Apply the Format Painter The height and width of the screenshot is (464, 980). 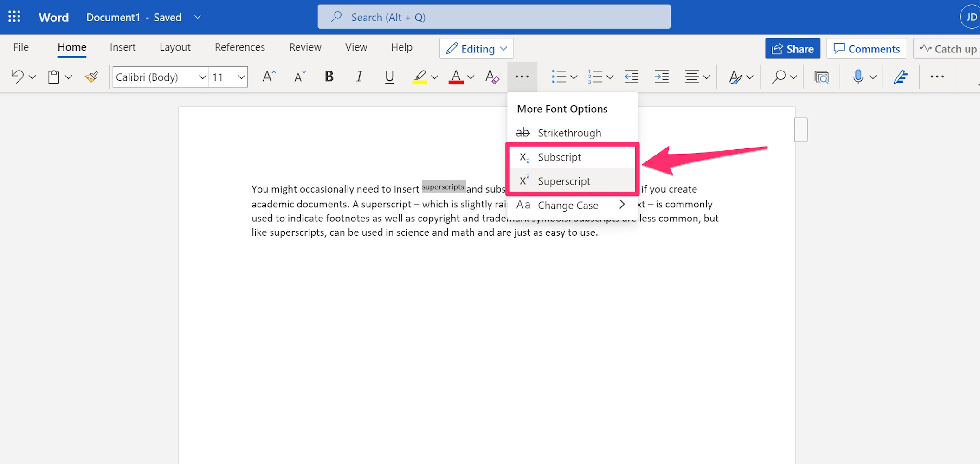[91, 77]
